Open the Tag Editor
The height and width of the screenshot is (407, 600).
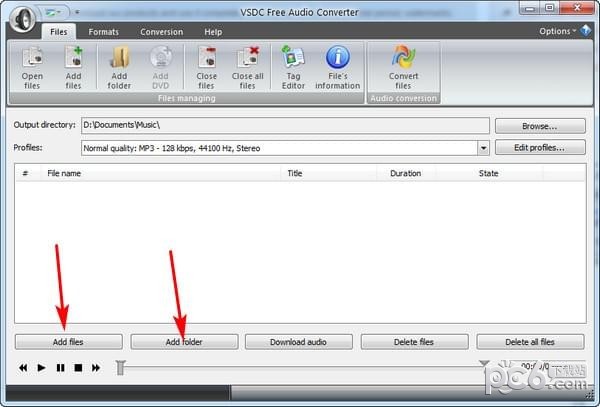[293, 68]
